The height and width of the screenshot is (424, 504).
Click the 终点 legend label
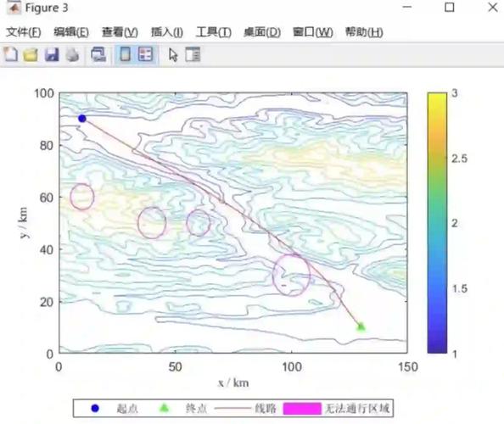coord(196,409)
